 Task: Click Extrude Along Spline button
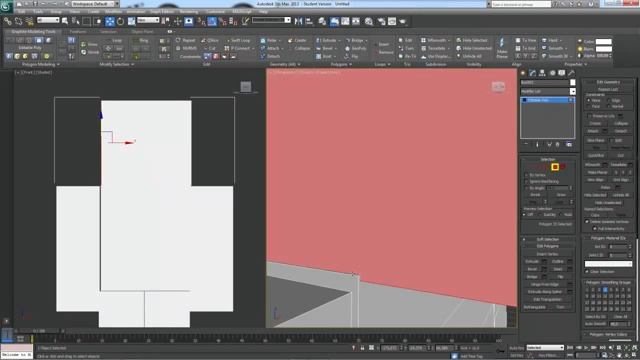[x=544, y=292]
